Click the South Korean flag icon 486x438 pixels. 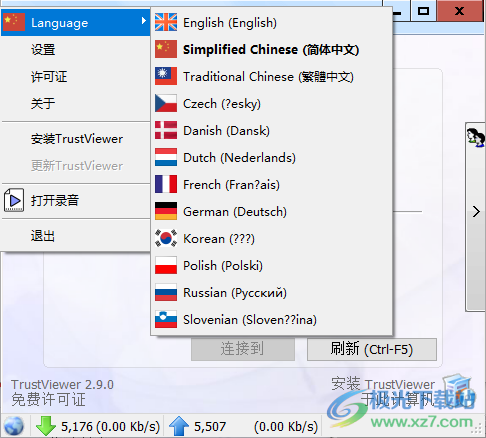click(x=166, y=239)
